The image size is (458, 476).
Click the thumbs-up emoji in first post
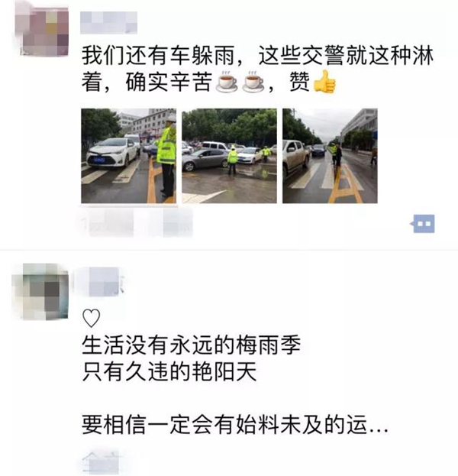(324, 82)
